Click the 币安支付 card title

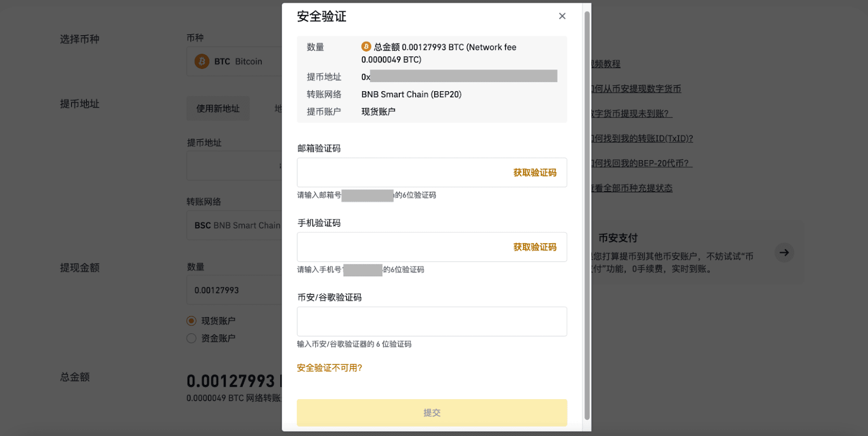618,238
